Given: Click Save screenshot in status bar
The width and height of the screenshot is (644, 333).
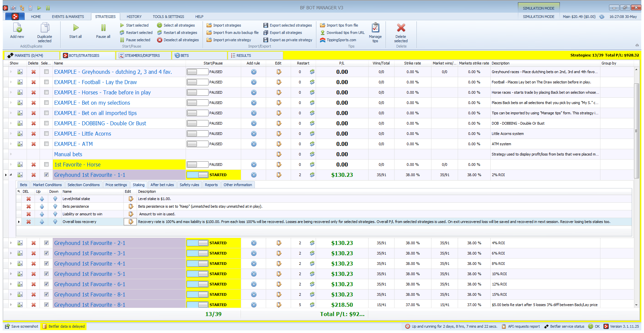Looking at the screenshot, I should (22, 326).
